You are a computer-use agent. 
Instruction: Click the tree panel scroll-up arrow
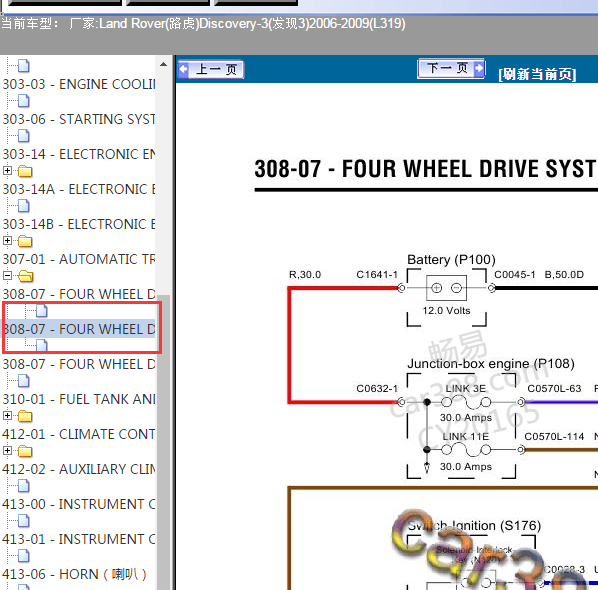[x=164, y=64]
